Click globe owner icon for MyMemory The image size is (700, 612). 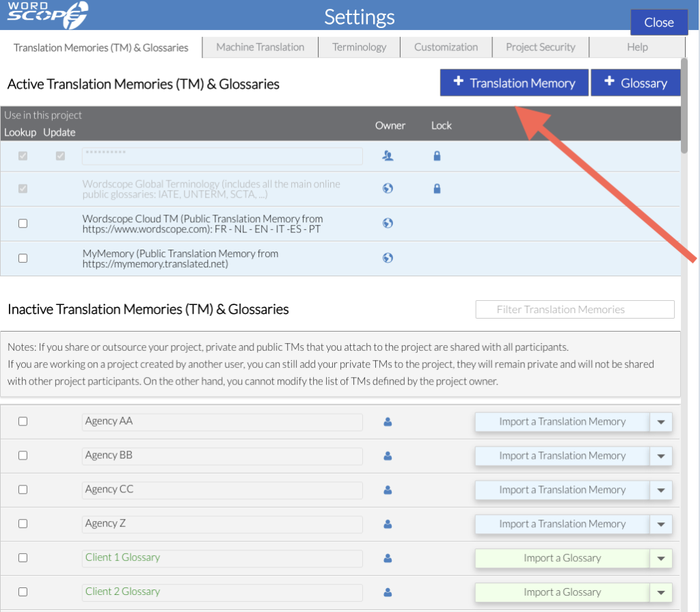(388, 258)
